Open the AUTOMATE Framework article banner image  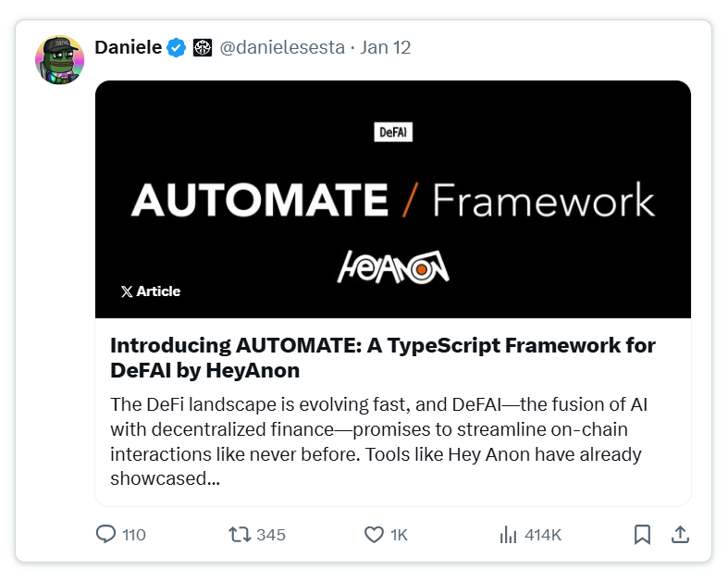(393, 199)
